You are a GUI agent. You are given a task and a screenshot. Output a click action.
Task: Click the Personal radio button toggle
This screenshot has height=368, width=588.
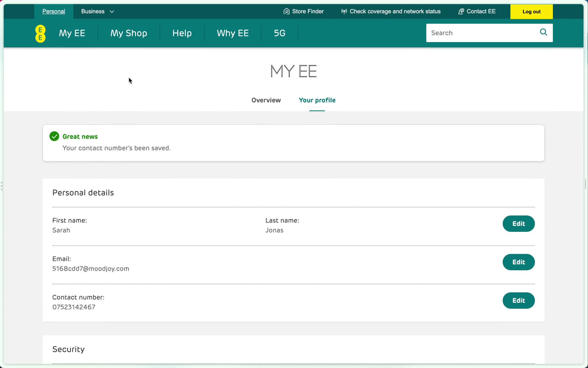53,11
